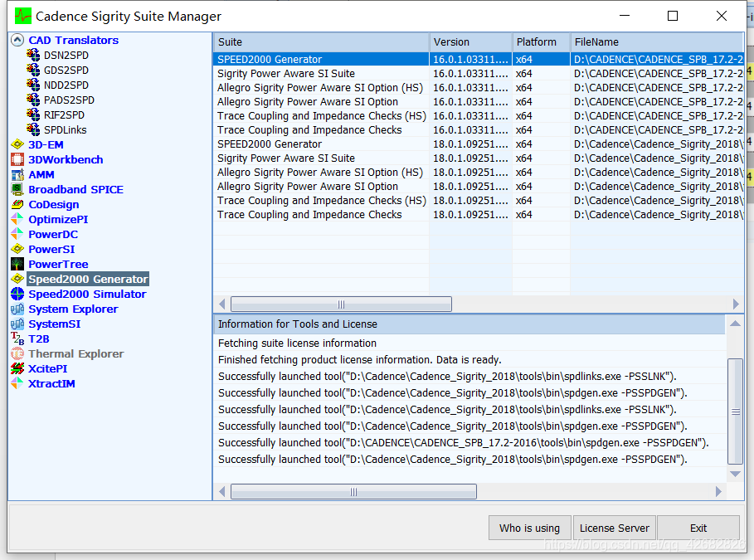Select PowerSI in the tool list
Screen dimensions: 754x560
[x=51, y=249]
